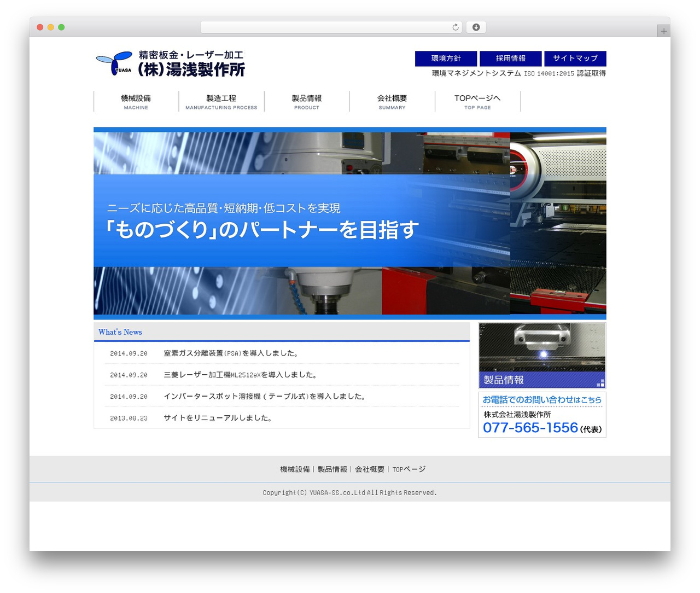Open news about インバータースポット溶接機
Image resolution: width=700 pixels, height=593 pixels.
tap(265, 396)
